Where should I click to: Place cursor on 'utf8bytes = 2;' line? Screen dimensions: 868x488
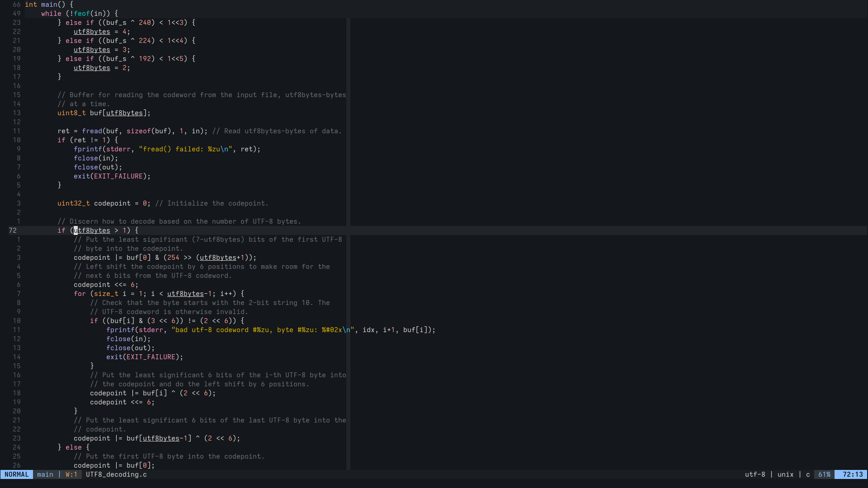(102, 68)
